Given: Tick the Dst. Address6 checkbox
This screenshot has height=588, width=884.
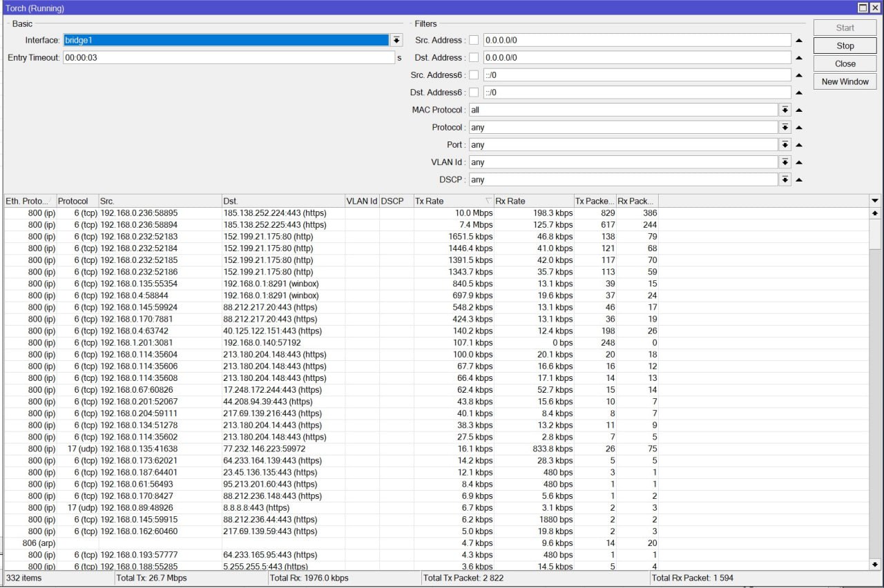Looking at the screenshot, I should [474, 92].
